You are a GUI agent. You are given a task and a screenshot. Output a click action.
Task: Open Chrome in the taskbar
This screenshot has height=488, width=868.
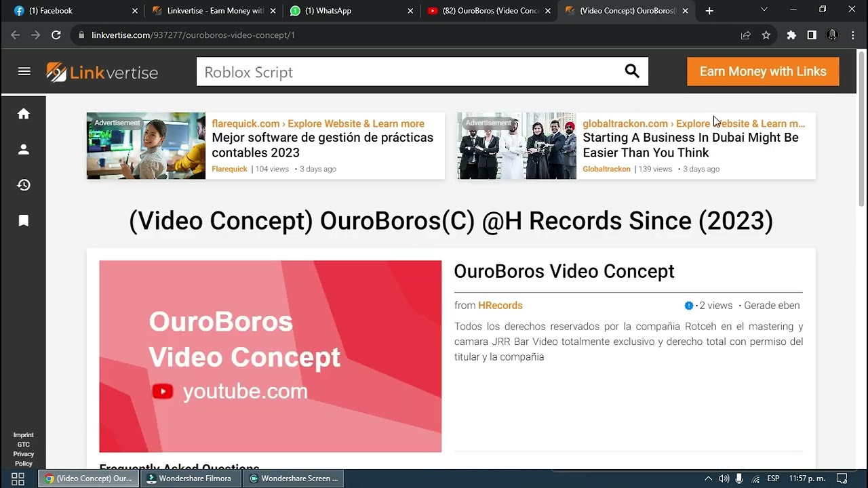[x=89, y=479]
